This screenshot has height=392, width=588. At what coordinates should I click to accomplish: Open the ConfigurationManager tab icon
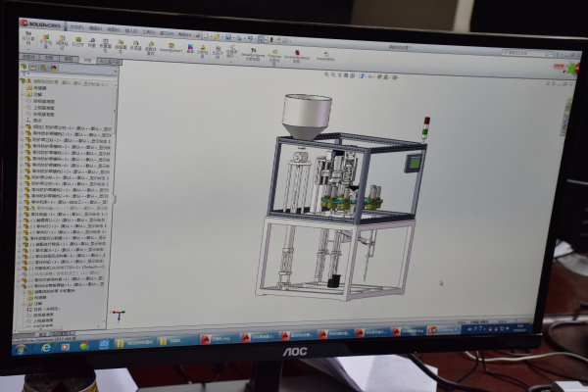pyautogui.click(x=44, y=68)
